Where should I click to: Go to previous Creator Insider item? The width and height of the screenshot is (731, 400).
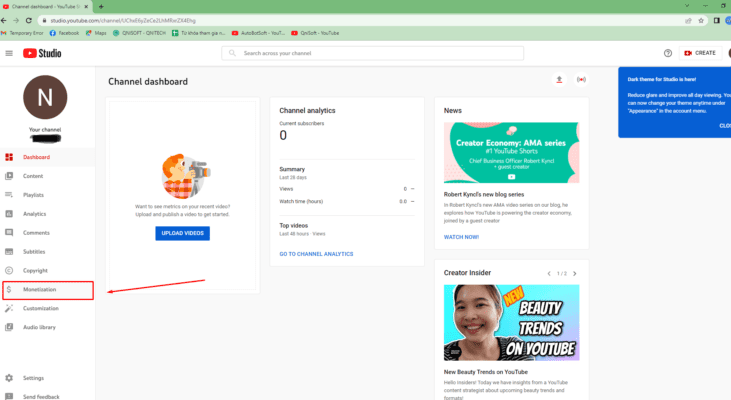point(549,274)
